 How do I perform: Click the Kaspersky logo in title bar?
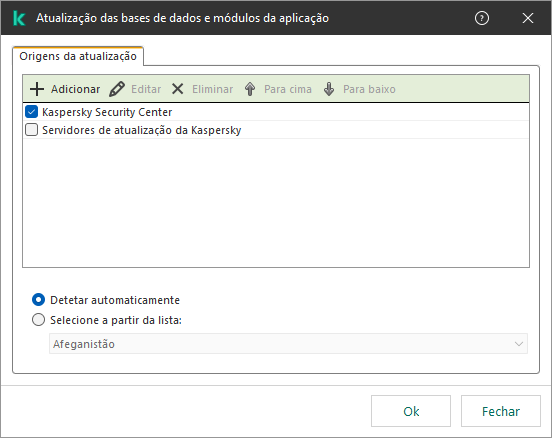pos(19,18)
